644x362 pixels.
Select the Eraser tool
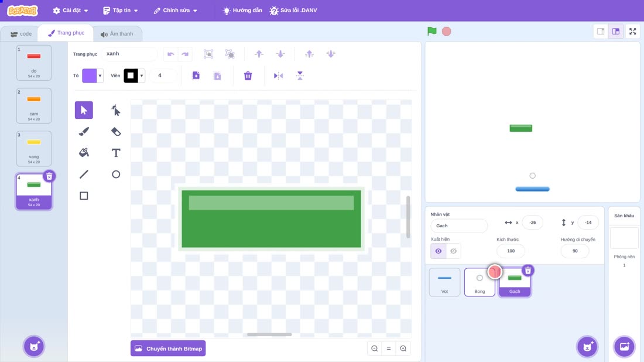[116, 131]
